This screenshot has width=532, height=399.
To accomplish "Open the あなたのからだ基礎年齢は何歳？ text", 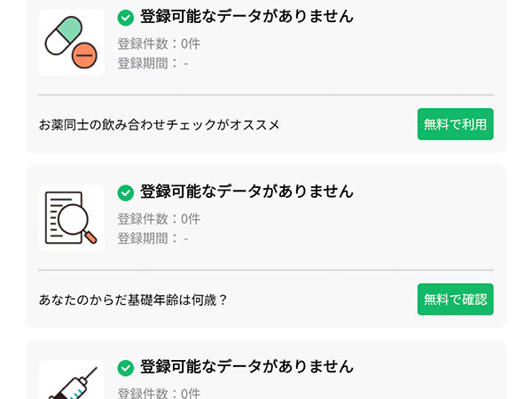I will tap(133, 300).
